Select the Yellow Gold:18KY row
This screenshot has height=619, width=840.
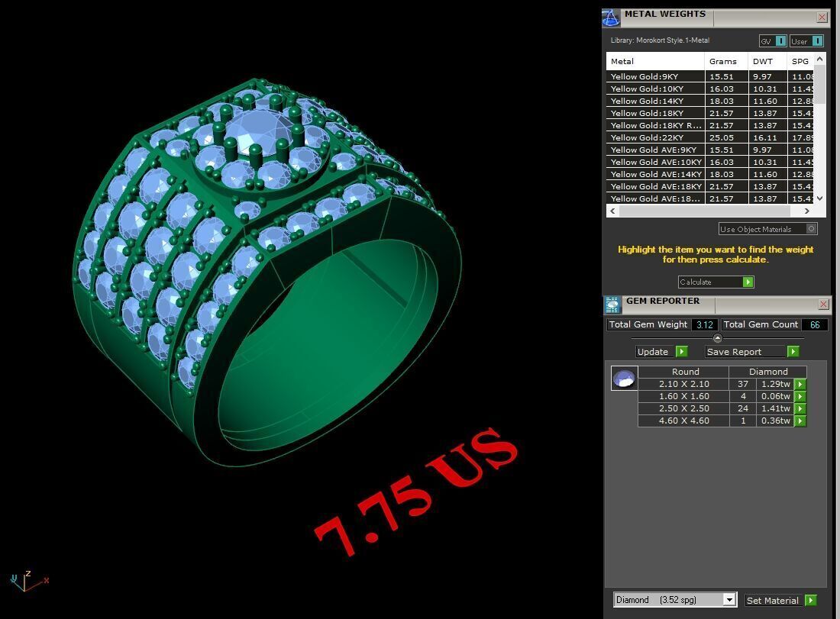[710, 113]
